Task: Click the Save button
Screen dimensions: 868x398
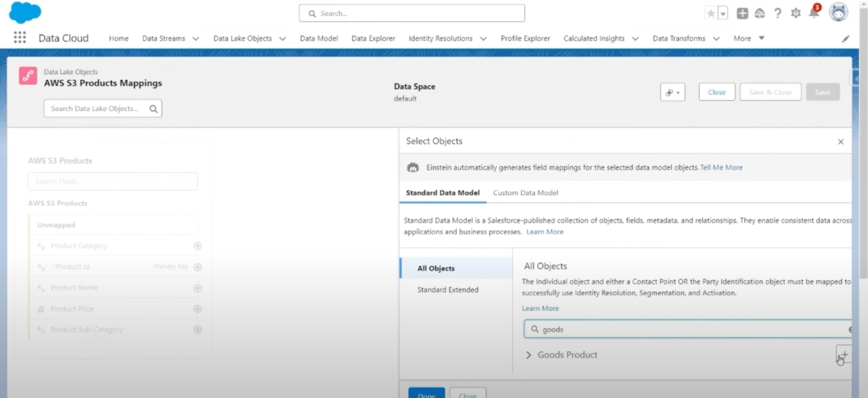Action: 822,92
